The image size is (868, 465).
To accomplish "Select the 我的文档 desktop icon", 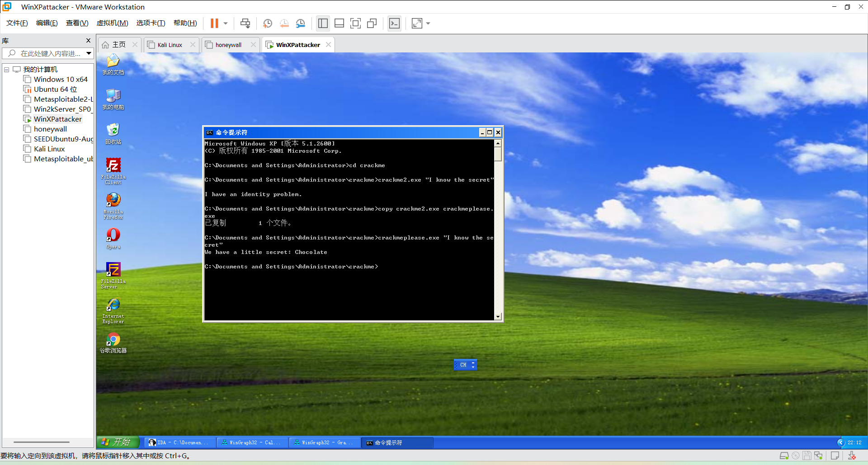I will (x=113, y=64).
